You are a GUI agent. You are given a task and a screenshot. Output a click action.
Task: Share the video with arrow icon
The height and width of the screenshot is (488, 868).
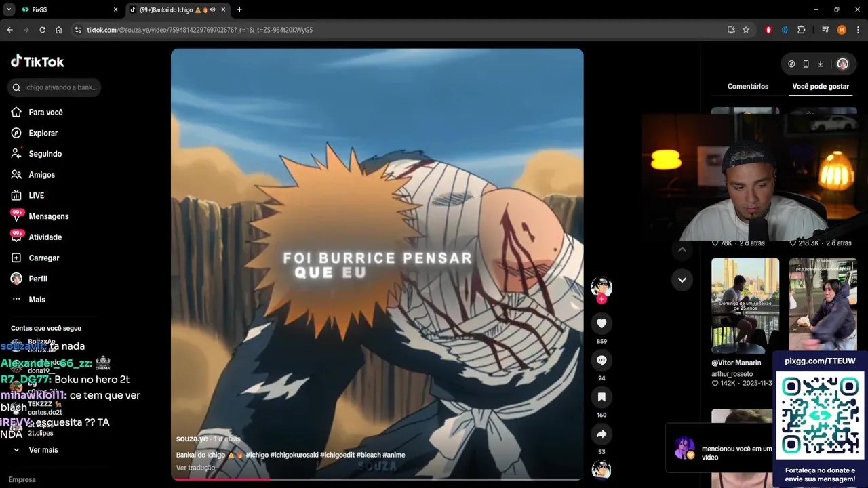pos(601,434)
